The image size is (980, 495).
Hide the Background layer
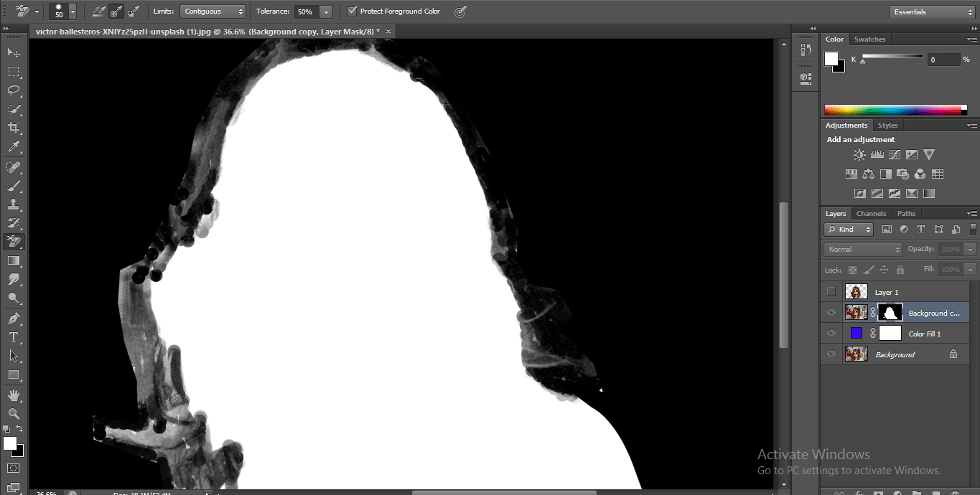[x=831, y=354]
